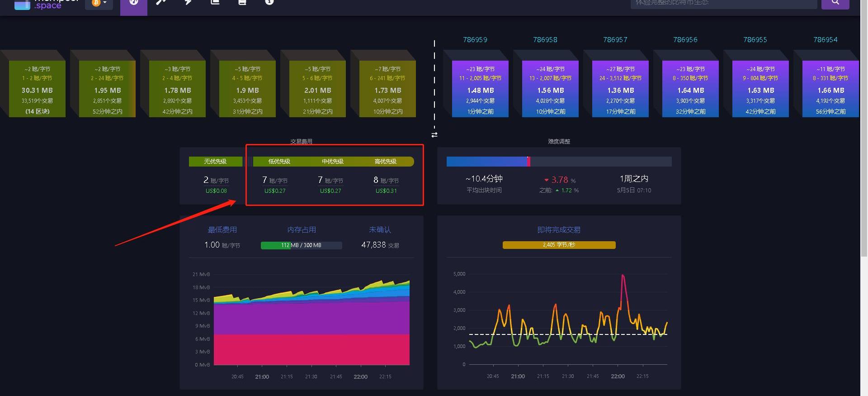Screen dimensions: 868x396
Task: Open the docs book nav icon
Action: point(242,3)
